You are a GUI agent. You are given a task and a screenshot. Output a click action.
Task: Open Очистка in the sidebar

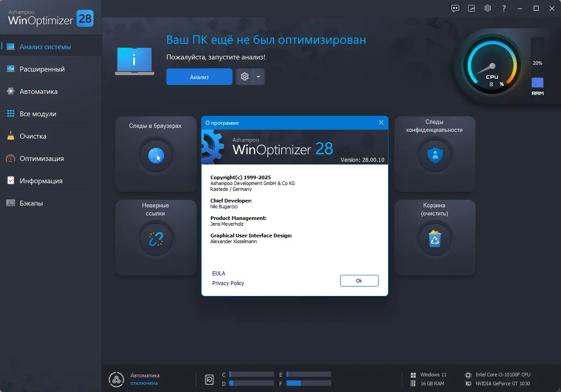pos(51,136)
